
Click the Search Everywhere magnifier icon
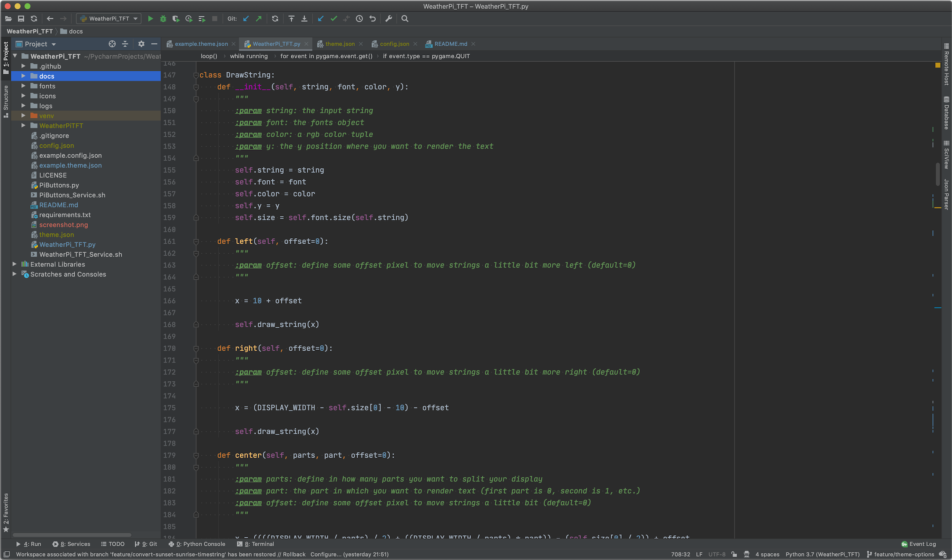point(405,18)
